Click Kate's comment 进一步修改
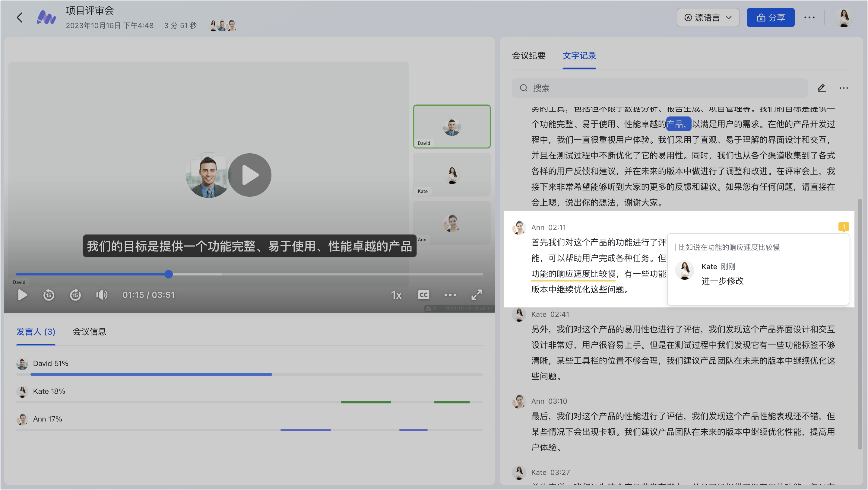This screenshot has width=868, height=490. pos(722,281)
